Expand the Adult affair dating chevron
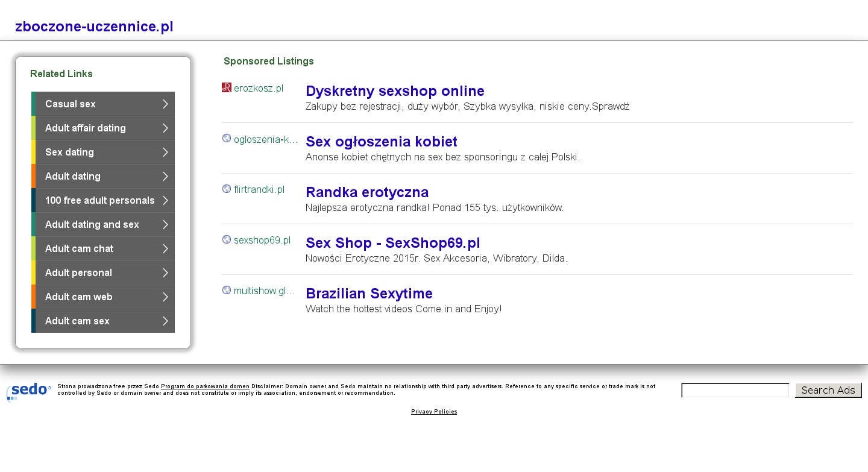 165,128
